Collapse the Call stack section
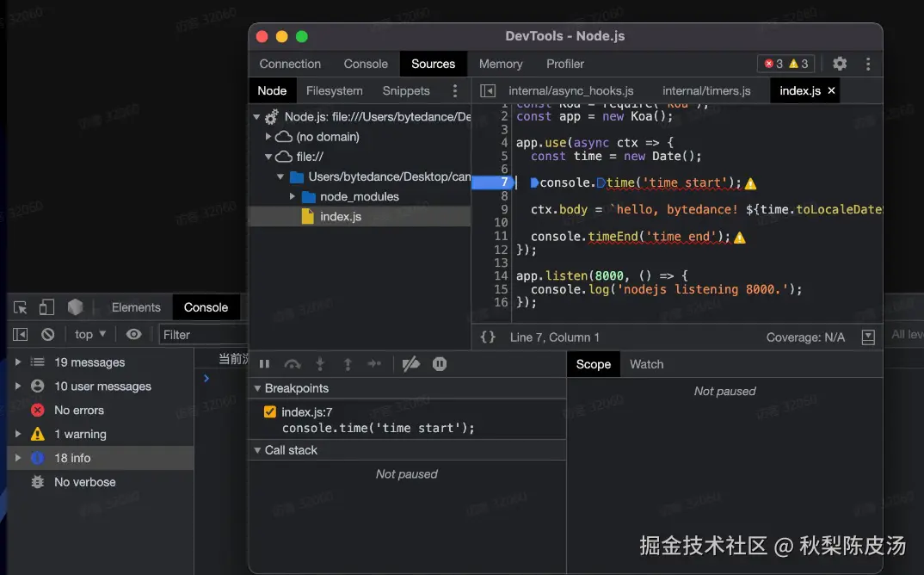Image resolution: width=924 pixels, height=575 pixels. click(x=257, y=450)
